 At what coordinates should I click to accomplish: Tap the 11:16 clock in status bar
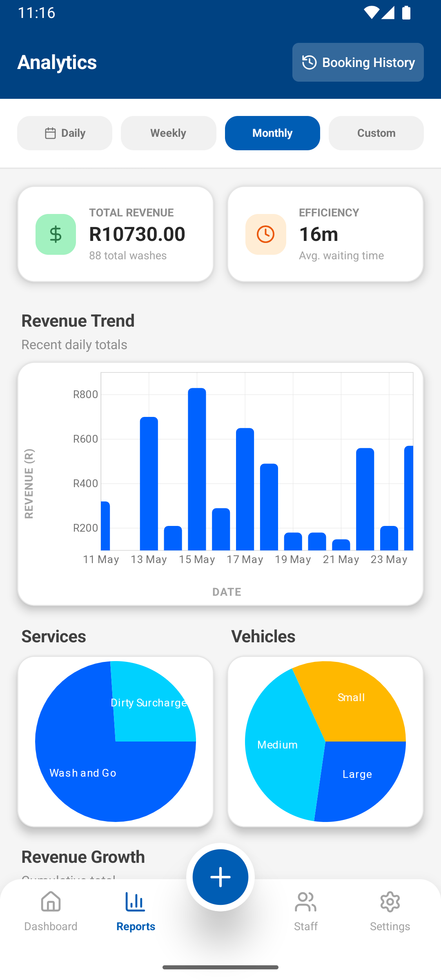coord(36,13)
